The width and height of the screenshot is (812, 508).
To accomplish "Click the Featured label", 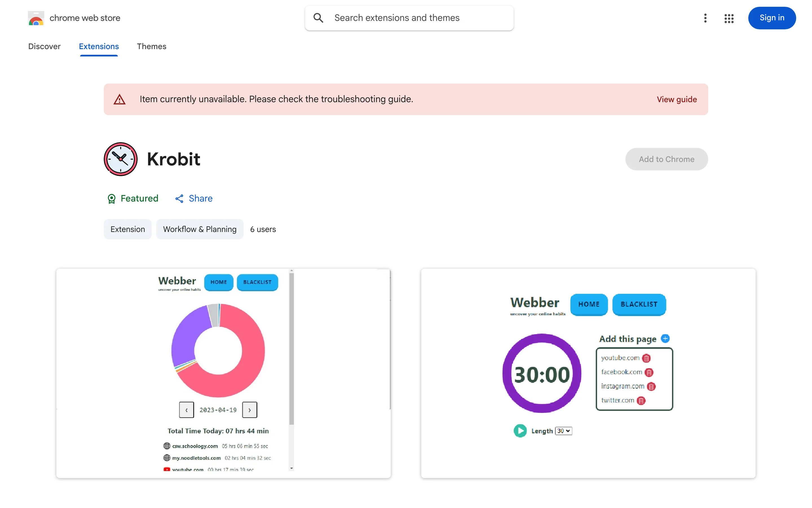I will click(139, 199).
